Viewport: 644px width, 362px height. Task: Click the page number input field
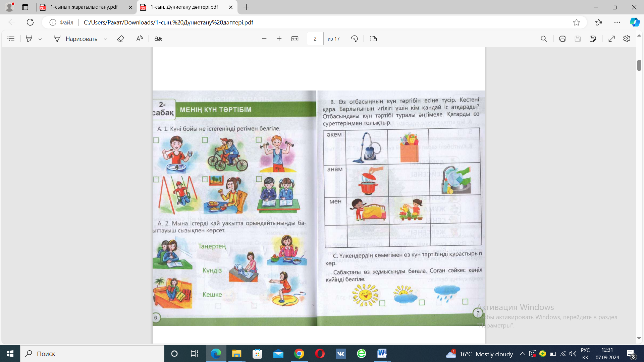315,39
